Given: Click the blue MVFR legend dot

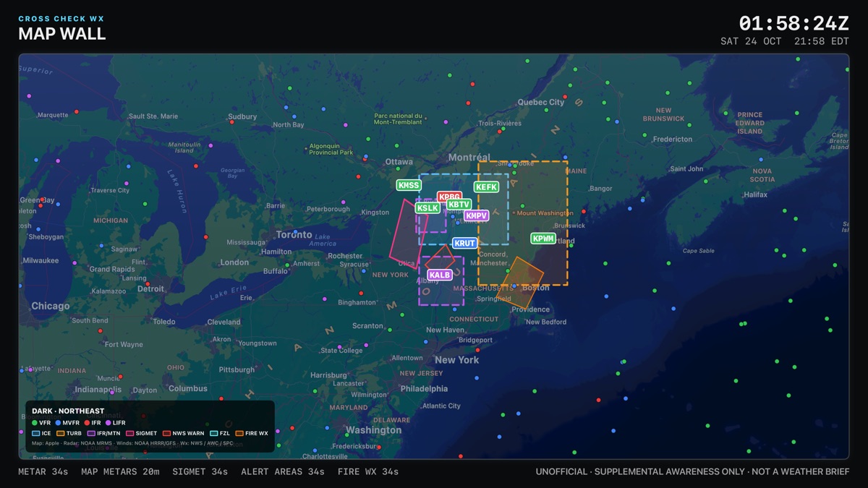Looking at the screenshot, I should click(x=58, y=422).
